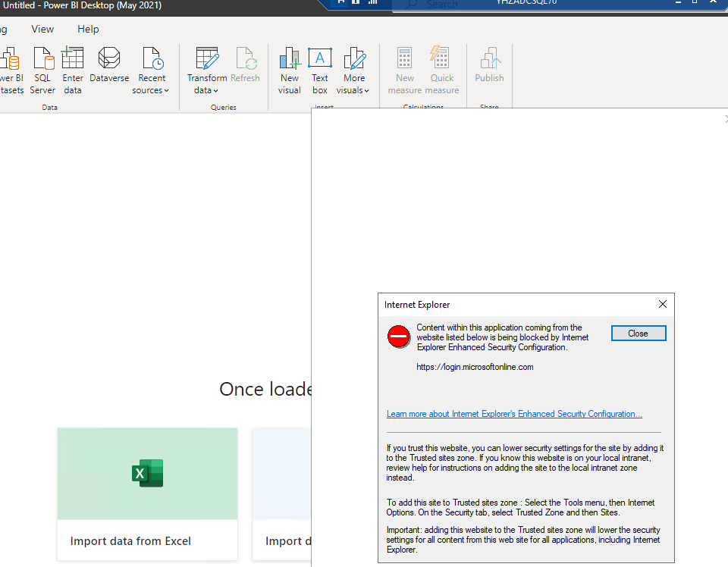This screenshot has width=728, height=567.
Task: Click Close in Internet Explorer dialog
Action: point(639,333)
